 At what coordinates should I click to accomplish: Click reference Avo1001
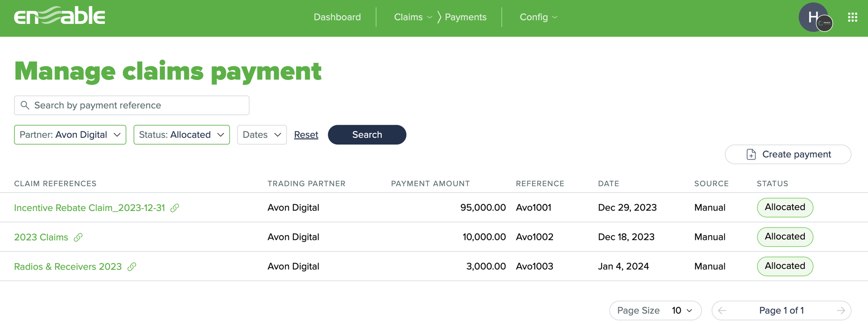pos(533,207)
